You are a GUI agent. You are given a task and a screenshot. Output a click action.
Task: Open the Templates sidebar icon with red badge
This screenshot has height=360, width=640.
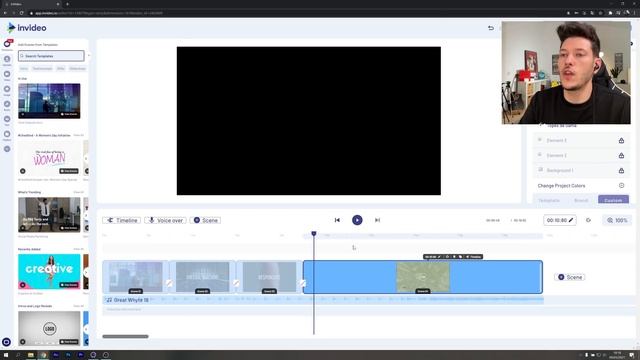pyautogui.click(x=8, y=43)
